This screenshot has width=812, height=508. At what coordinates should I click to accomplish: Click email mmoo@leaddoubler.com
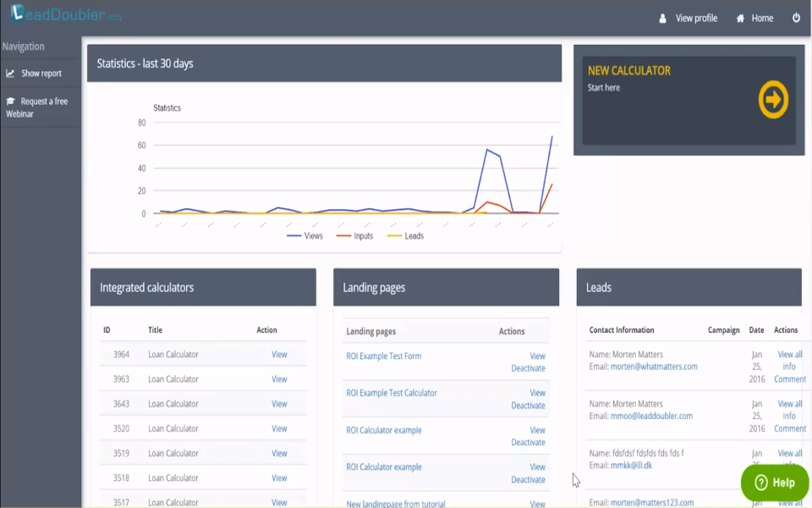coord(651,416)
